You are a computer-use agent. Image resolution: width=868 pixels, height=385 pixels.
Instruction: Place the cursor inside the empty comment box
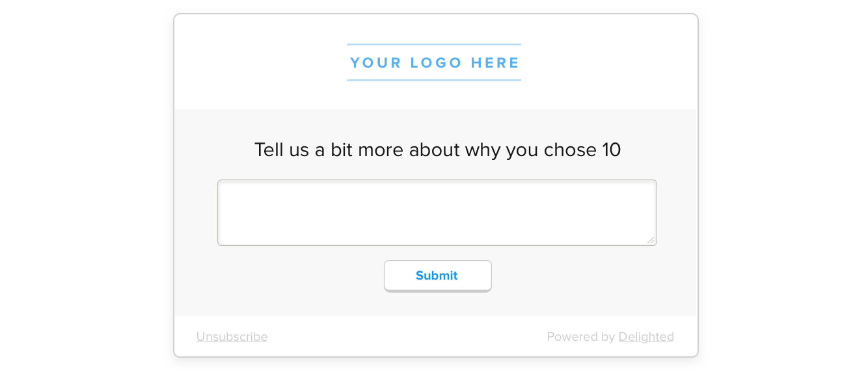437,213
